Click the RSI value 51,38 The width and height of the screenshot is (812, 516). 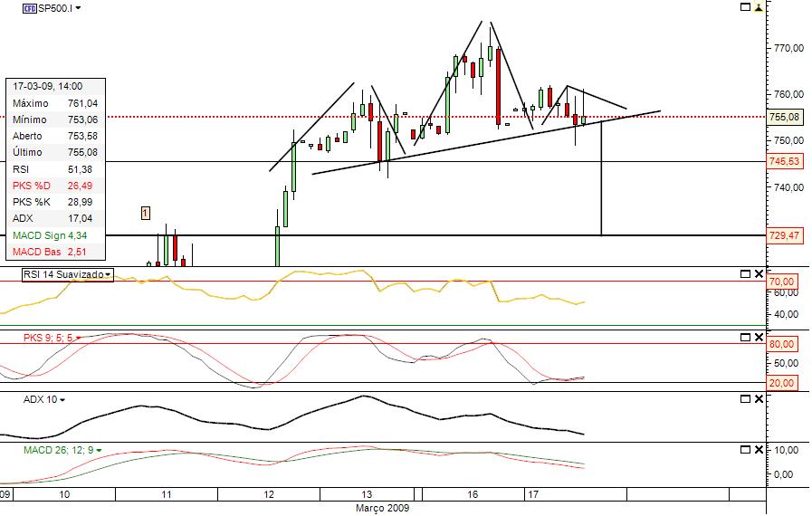coord(81,169)
